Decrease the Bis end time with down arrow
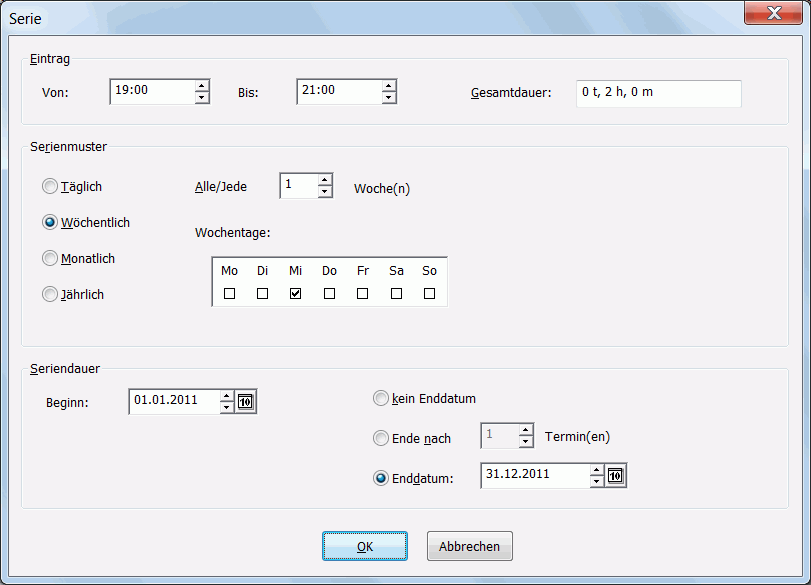811x585 pixels. 389,98
